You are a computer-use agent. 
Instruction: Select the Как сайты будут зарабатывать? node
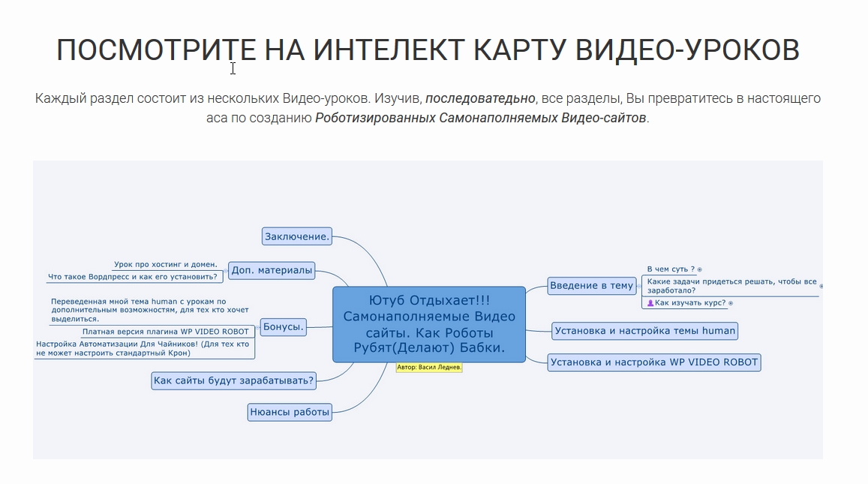click(x=233, y=380)
